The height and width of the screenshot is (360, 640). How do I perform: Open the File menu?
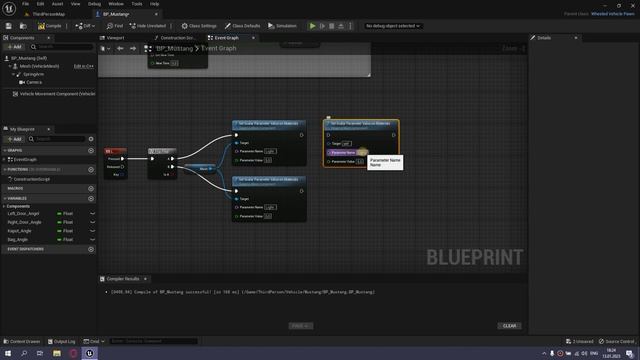tap(25, 4)
